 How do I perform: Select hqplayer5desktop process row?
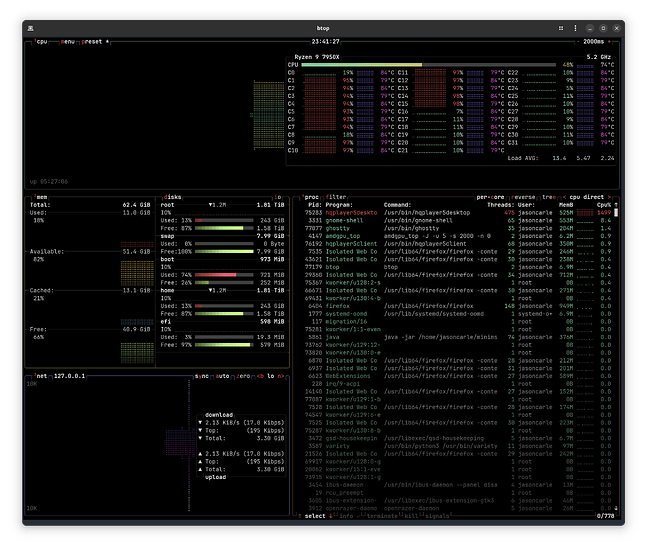tap(457, 213)
